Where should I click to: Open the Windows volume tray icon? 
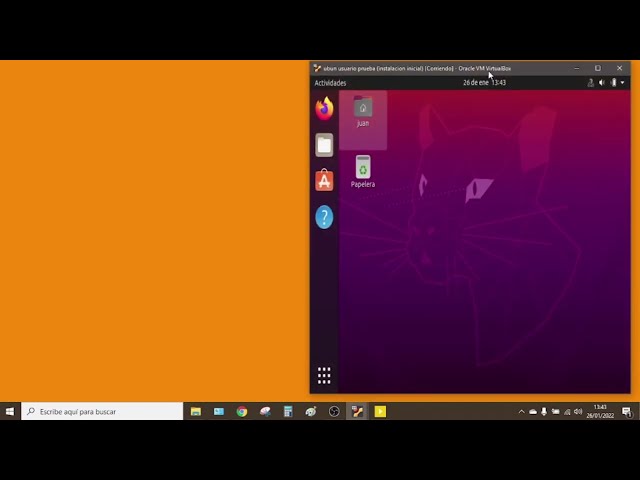coord(578,412)
